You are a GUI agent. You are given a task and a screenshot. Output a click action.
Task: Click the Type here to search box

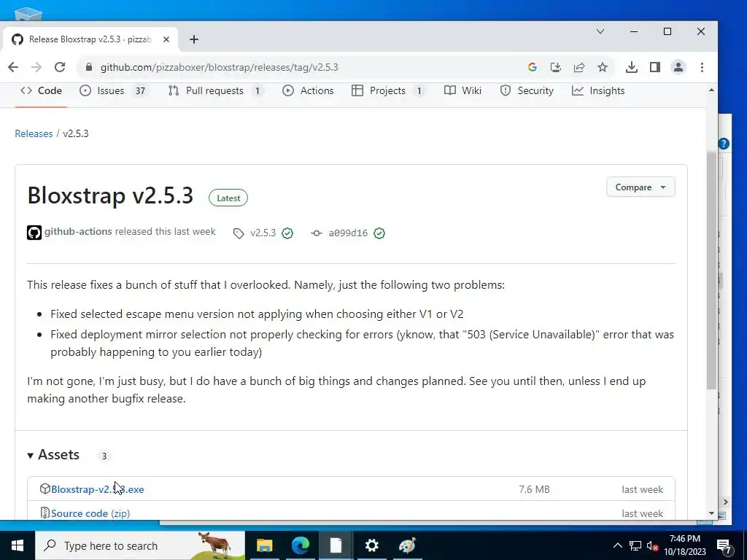click(140, 545)
